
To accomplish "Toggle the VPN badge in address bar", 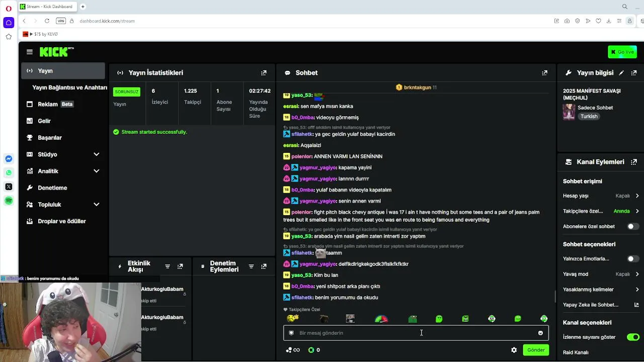I will click(x=61, y=21).
